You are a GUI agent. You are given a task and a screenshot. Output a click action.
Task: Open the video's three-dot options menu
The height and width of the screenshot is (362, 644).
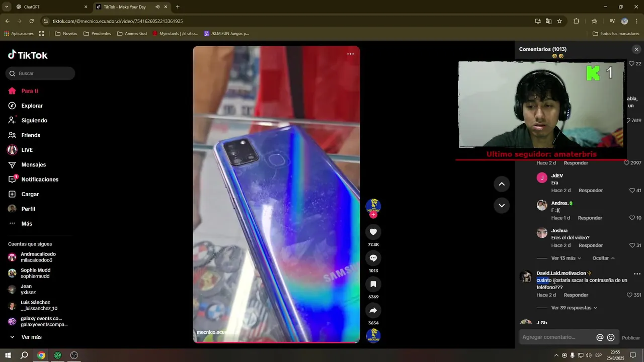(x=350, y=54)
